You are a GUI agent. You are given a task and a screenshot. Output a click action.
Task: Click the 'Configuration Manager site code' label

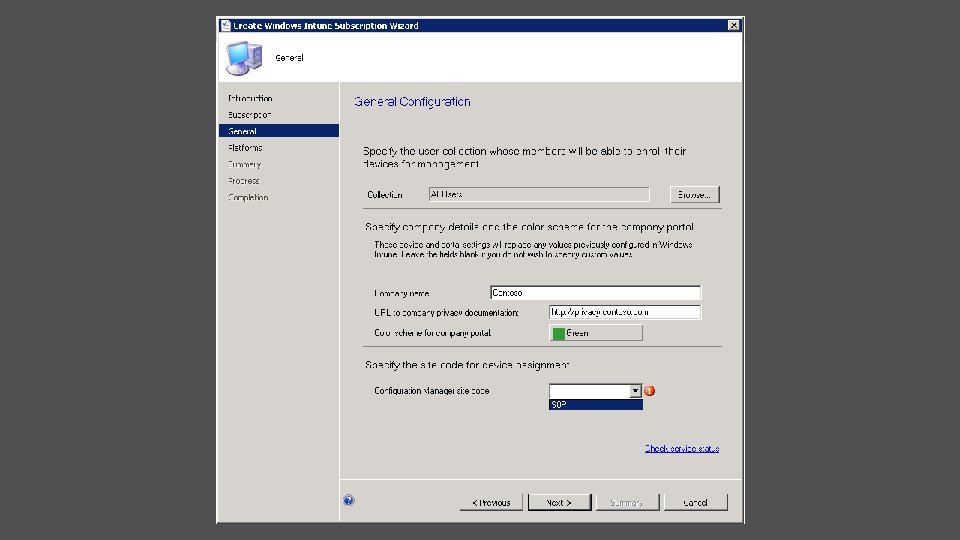pyautogui.click(x=432, y=391)
